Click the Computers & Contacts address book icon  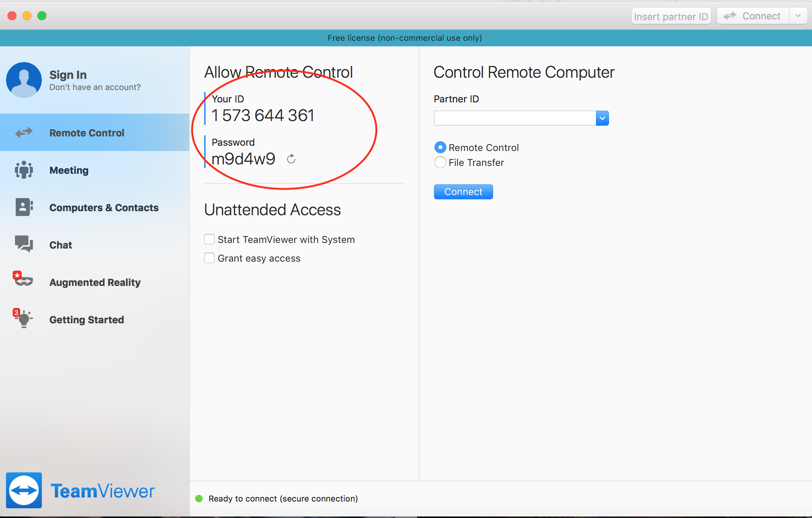point(24,207)
